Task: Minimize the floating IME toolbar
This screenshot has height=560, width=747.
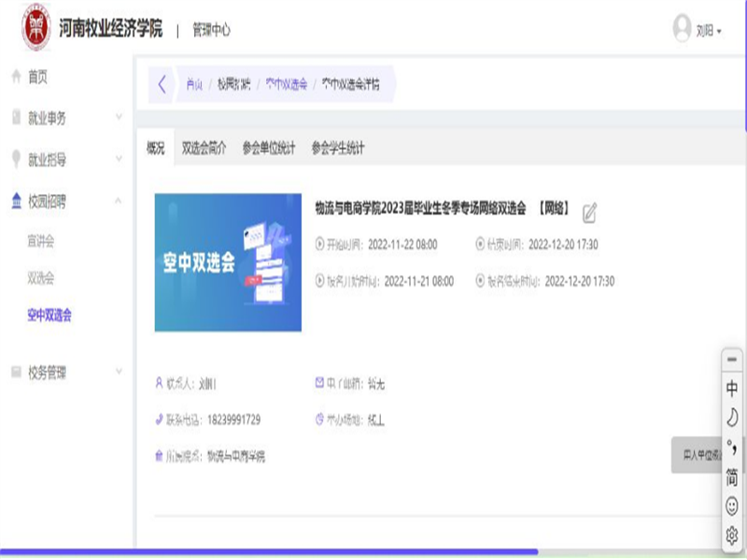Action: click(x=732, y=359)
